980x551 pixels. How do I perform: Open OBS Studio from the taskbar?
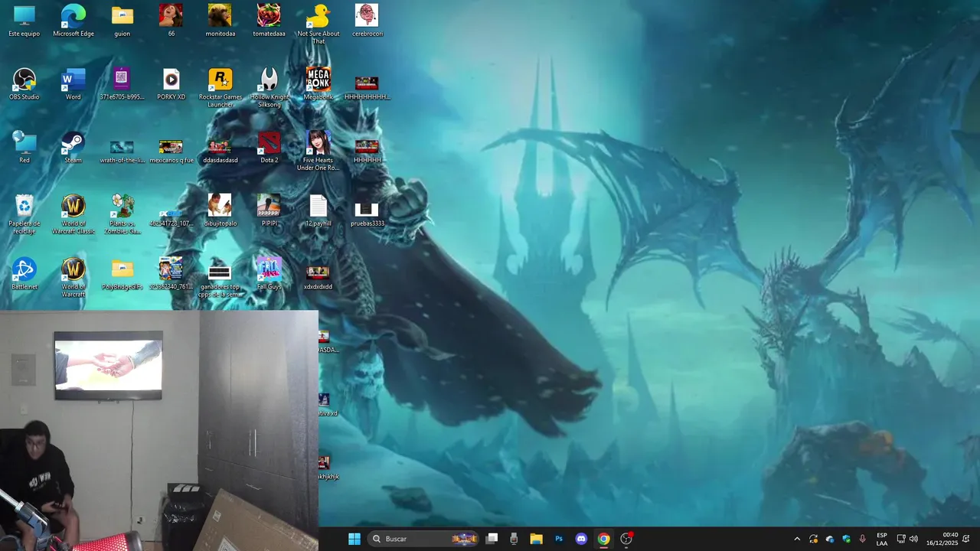[626, 539]
